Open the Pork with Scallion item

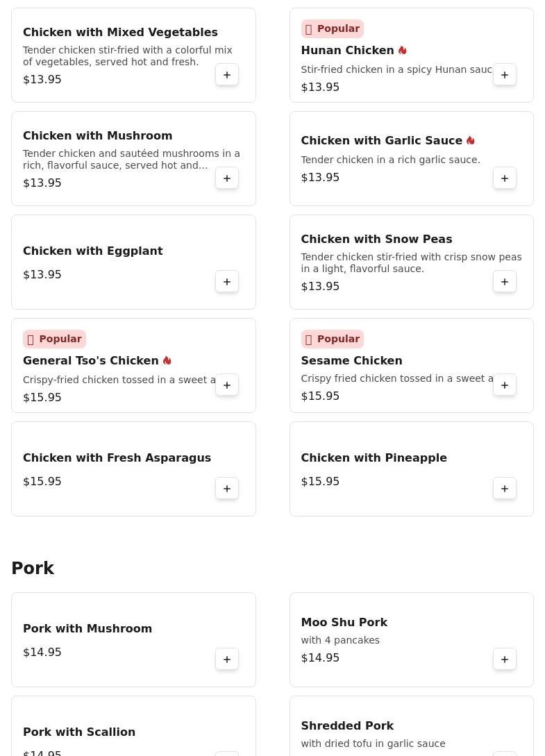tap(79, 732)
